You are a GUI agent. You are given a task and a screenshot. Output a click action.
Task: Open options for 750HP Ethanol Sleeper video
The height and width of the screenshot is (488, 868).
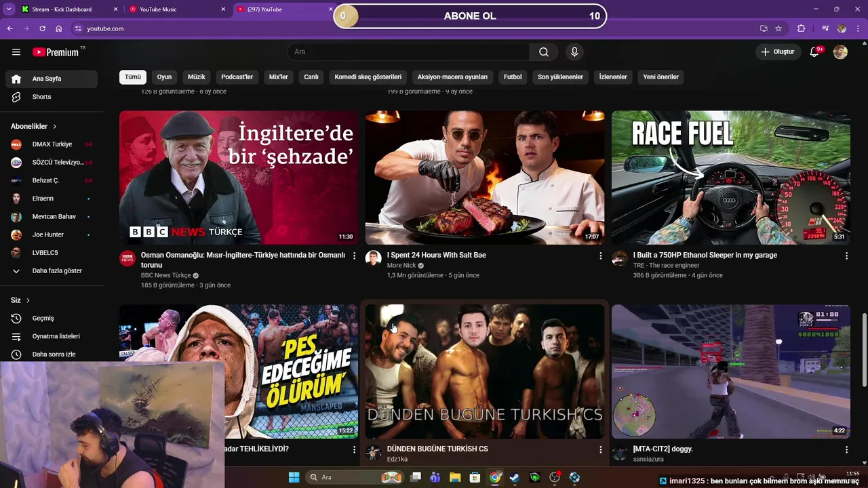point(846,256)
